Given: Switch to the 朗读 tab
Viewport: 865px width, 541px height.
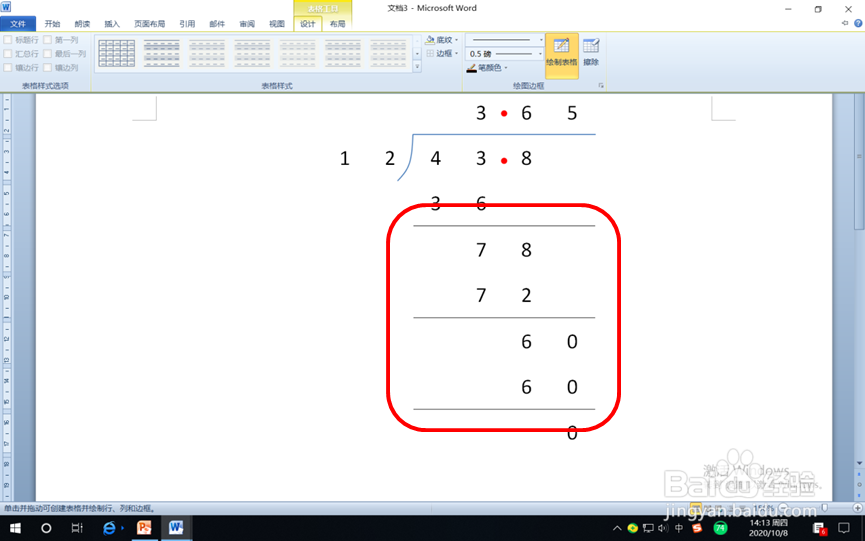Looking at the screenshot, I should click(82, 24).
